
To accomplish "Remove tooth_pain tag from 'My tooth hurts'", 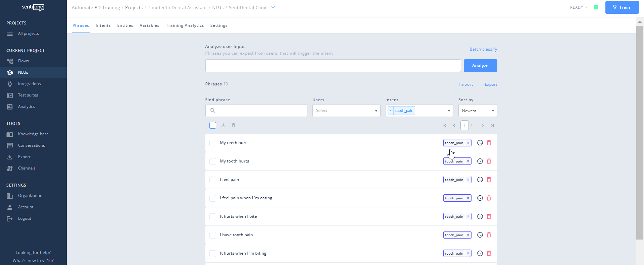I will (468, 161).
